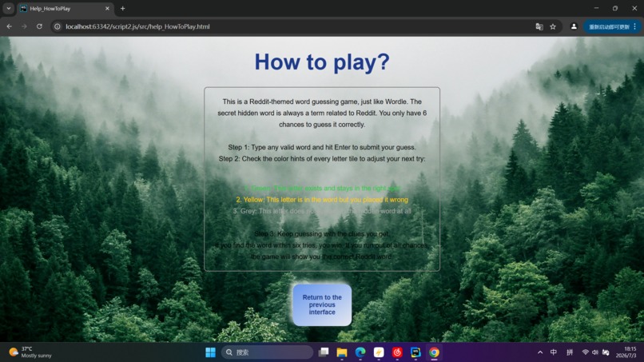
Task: Bookmark this page with the star icon
Action: [x=553, y=26]
